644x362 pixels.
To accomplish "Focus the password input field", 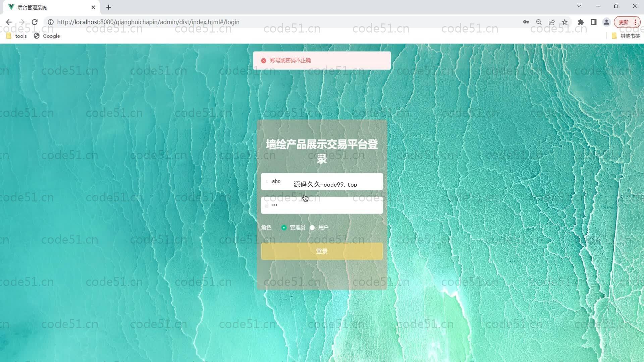I will tap(322, 205).
